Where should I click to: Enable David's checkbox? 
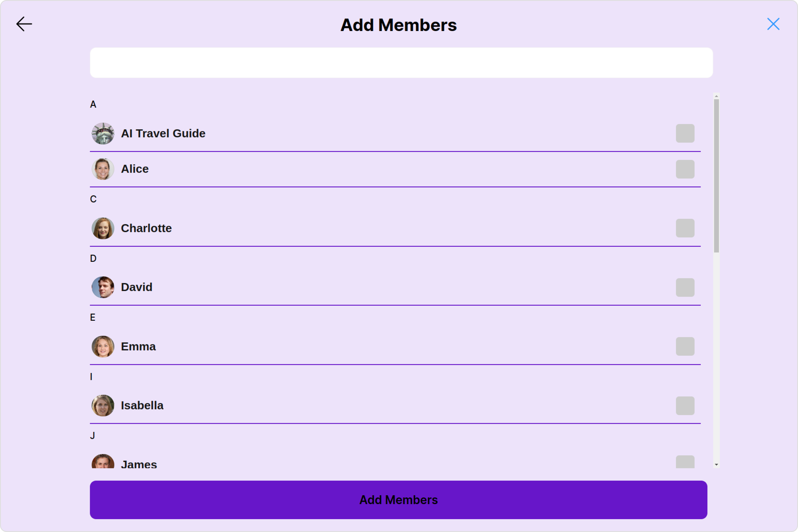685,287
